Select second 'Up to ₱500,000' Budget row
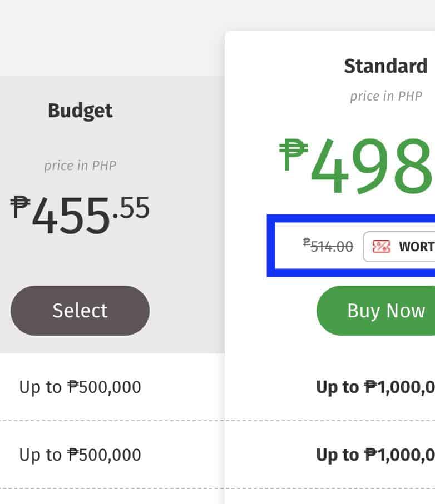435x504 pixels. click(80, 455)
